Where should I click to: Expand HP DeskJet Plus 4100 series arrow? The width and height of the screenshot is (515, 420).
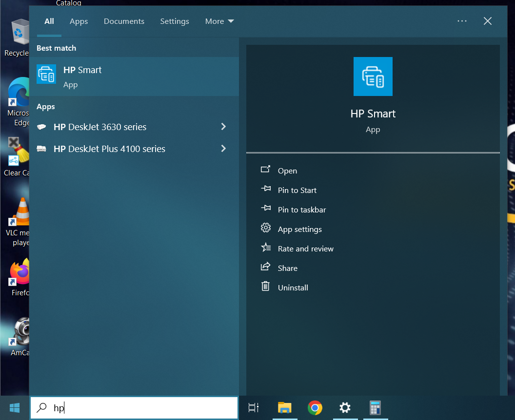[223, 149]
